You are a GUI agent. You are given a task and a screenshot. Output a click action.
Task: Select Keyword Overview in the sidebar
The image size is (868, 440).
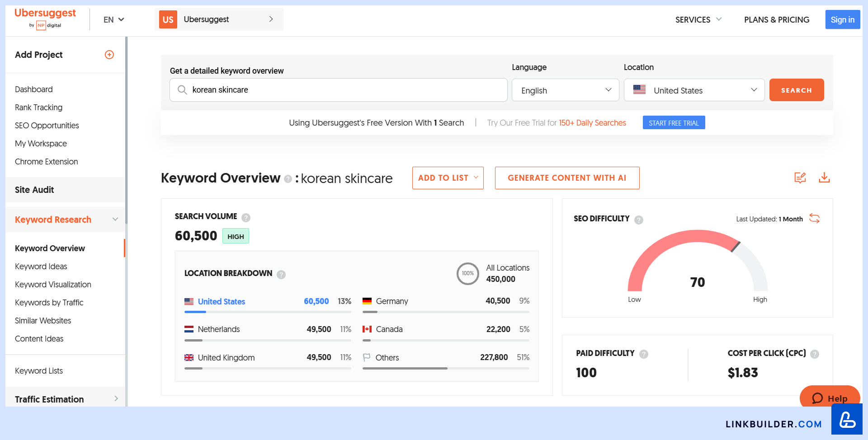50,248
